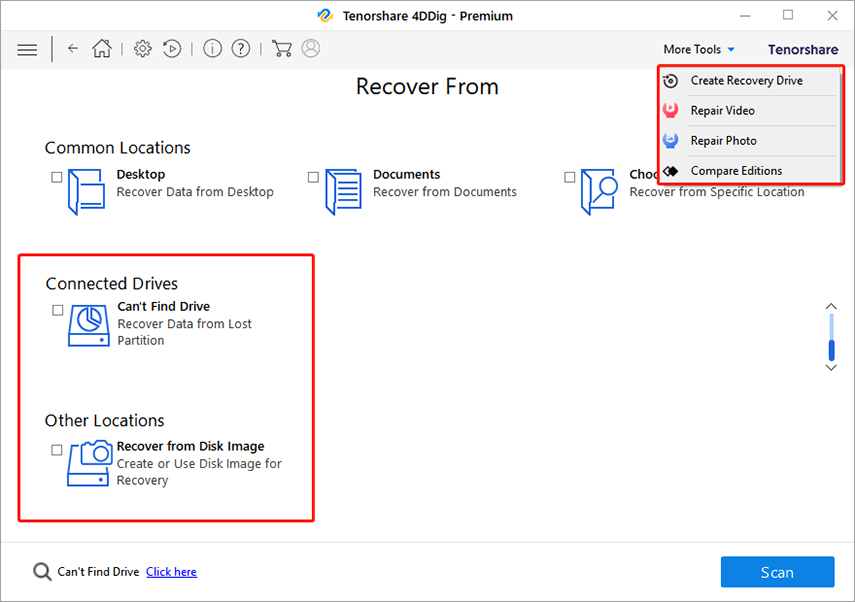The width and height of the screenshot is (855, 602).
Task: Click the scroll up arrow
Action: click(x=831, y=306)
